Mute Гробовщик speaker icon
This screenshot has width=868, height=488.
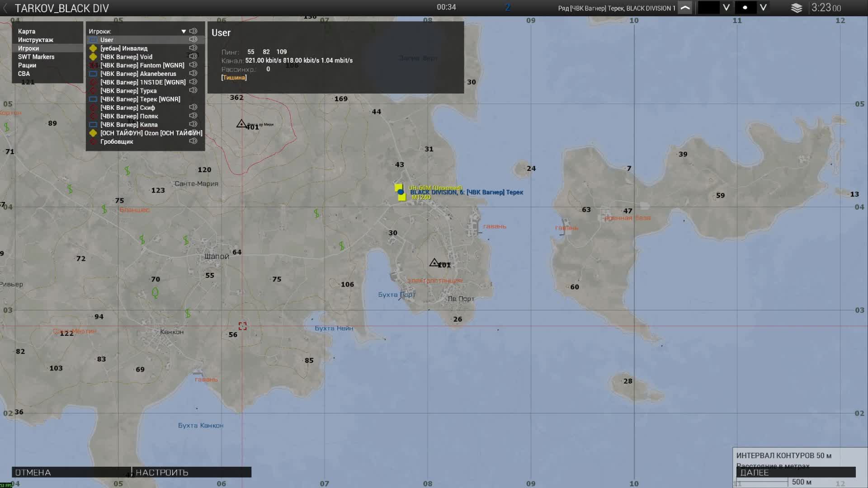193,141
